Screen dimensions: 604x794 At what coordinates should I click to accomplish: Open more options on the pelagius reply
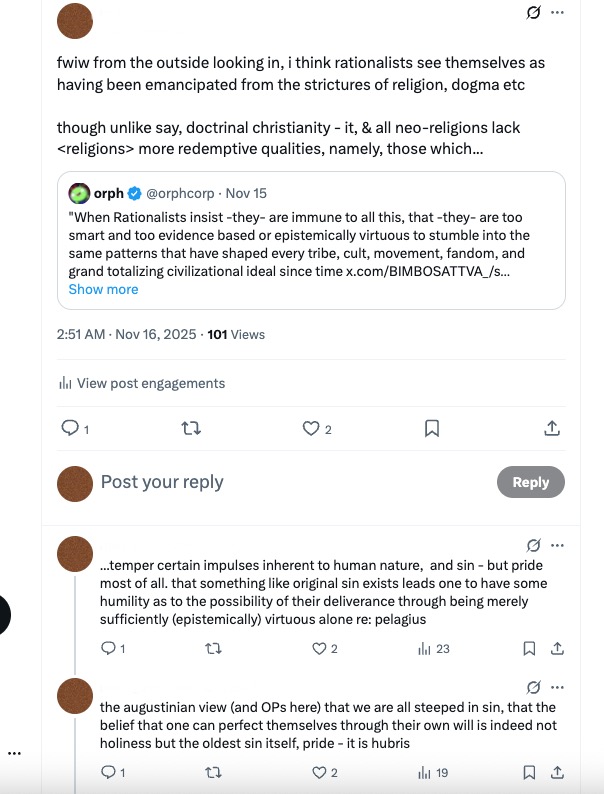(558, 546)
